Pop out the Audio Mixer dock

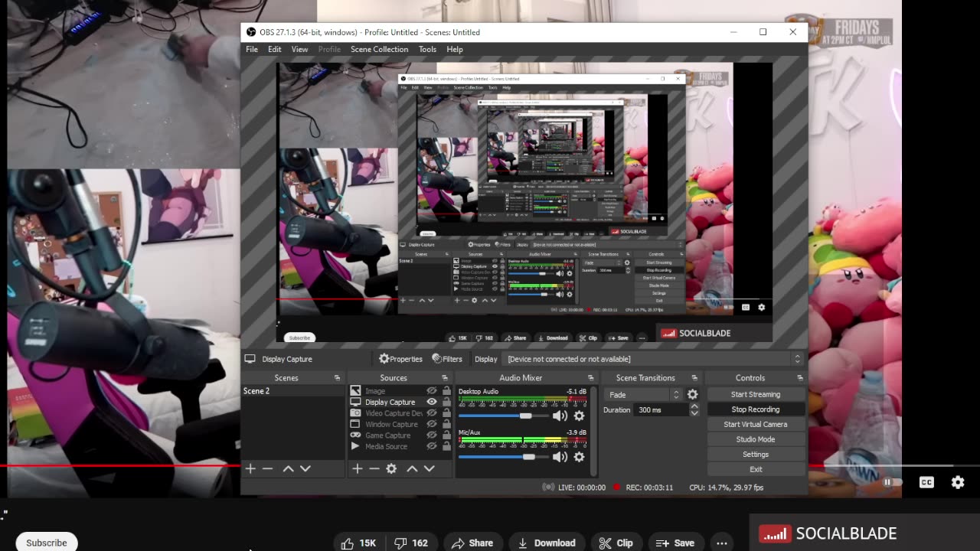590,378
